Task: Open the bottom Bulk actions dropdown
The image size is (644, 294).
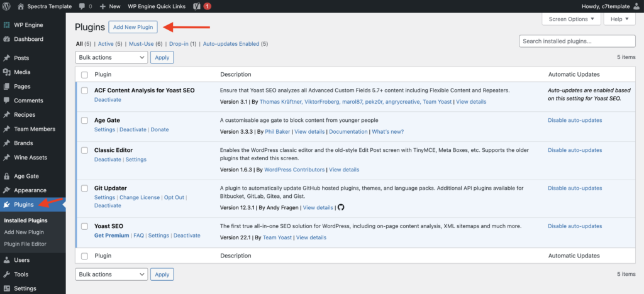Action: [x=112, y=275]
